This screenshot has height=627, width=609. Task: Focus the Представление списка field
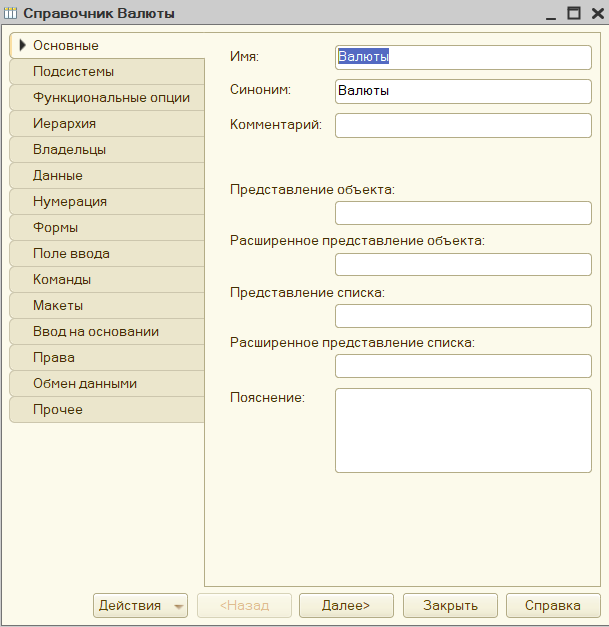click(x=463, y=316)
